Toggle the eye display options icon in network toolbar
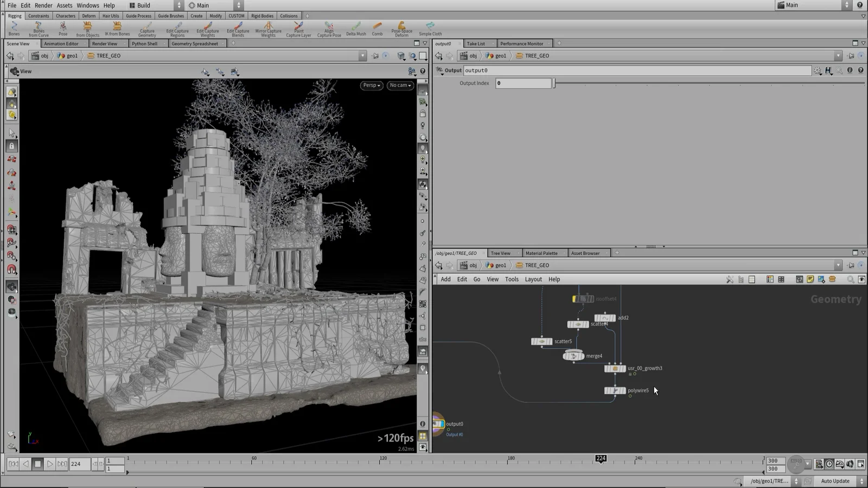The height and width of the screenshot is (488, 868). [861, 279]
